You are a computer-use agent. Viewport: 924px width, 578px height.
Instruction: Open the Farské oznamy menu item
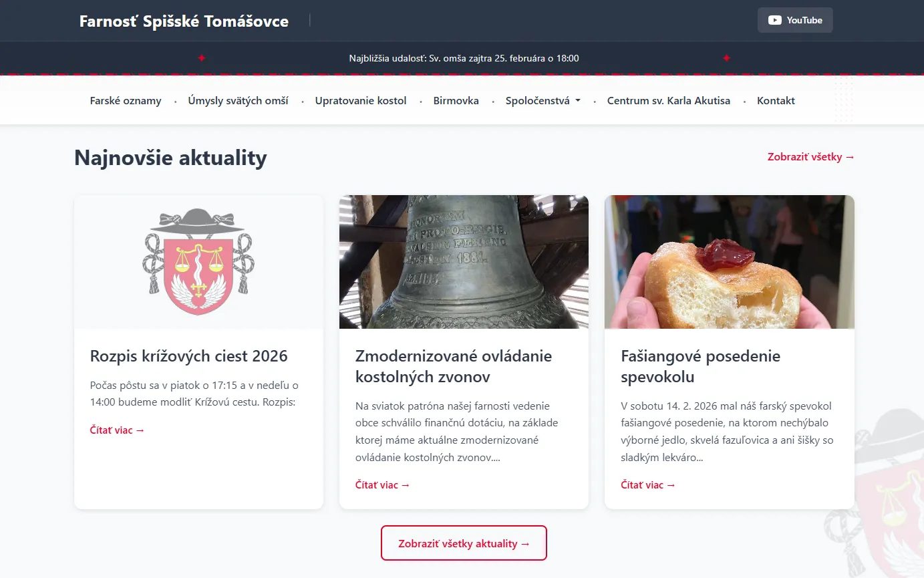(125, 100)
